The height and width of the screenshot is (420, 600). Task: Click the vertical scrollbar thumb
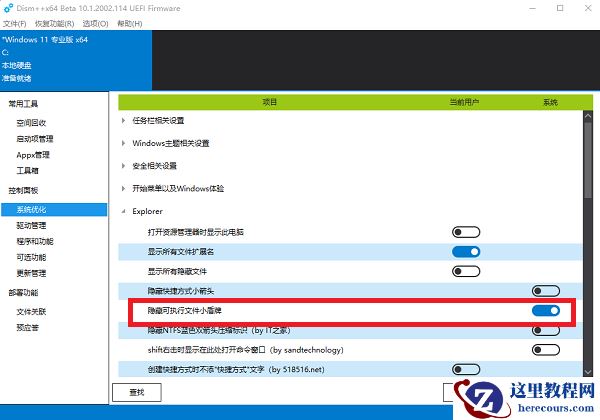click(x=588, y=160)
